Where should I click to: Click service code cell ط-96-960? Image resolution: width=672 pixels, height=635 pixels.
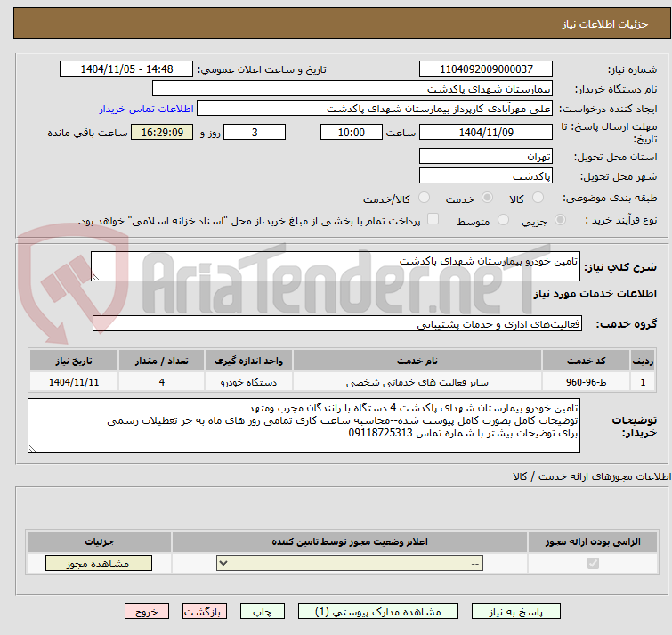coord(586,382)
